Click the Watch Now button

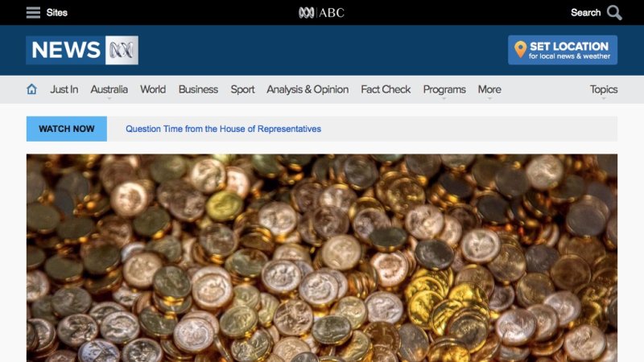tap(67, 129)
